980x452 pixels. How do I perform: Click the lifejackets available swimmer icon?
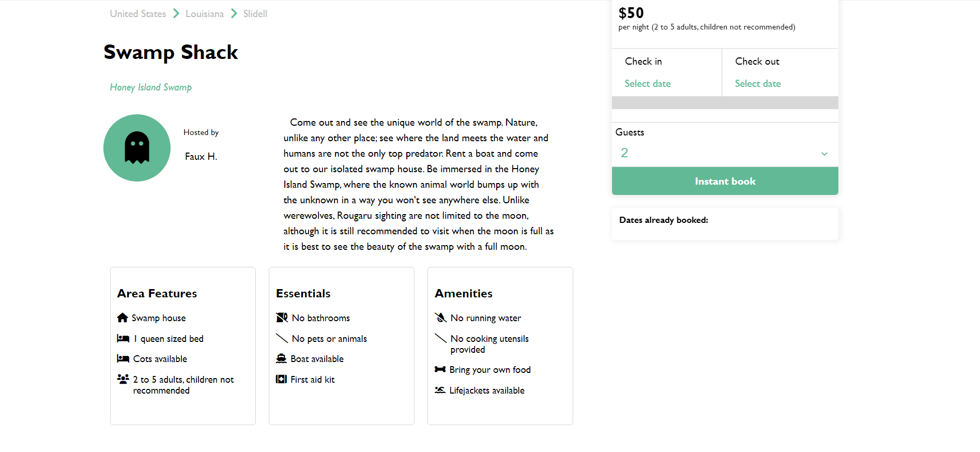click(440, 389)
